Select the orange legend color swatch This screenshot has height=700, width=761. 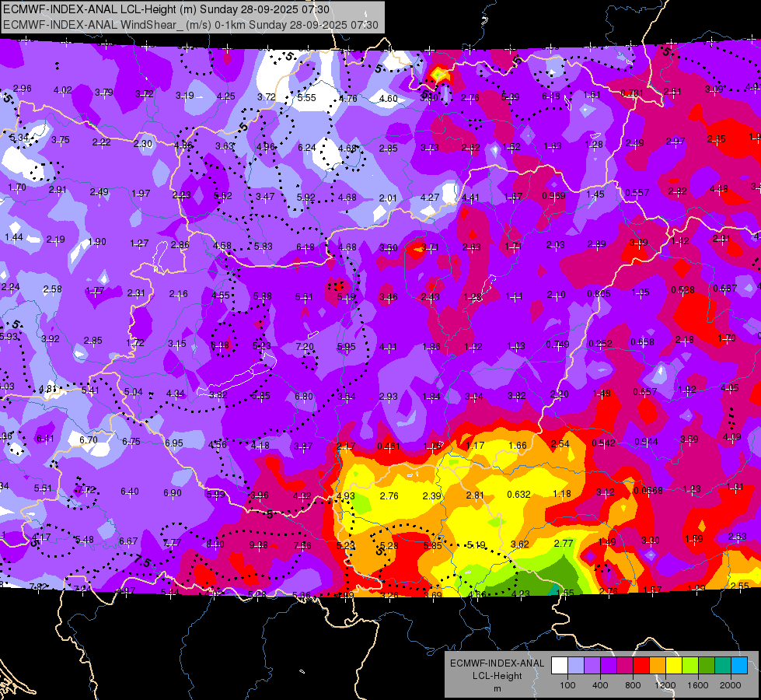658,666
